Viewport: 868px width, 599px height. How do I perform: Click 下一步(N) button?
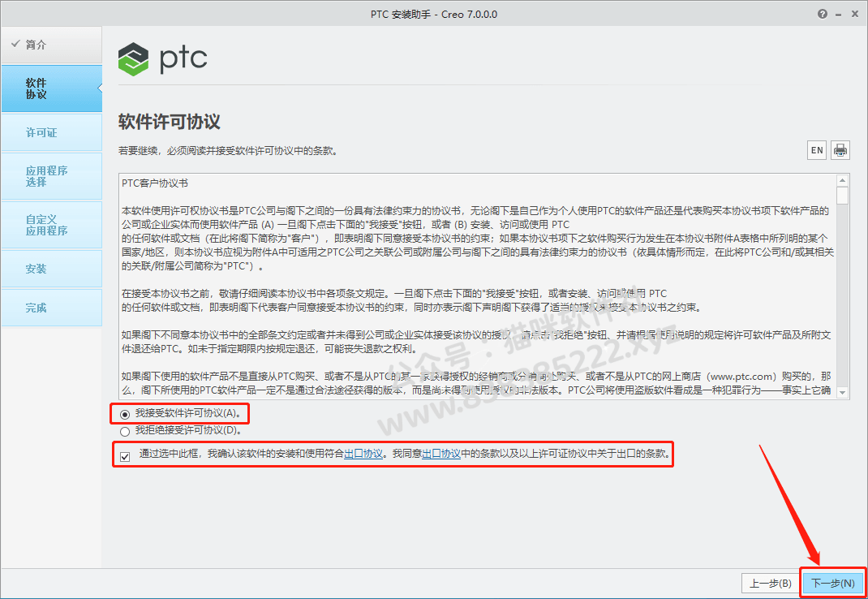(x=833, y=583)
